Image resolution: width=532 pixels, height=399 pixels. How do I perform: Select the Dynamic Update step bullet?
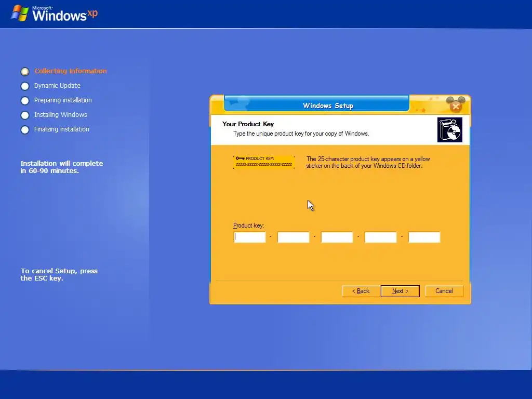(25, 86)
